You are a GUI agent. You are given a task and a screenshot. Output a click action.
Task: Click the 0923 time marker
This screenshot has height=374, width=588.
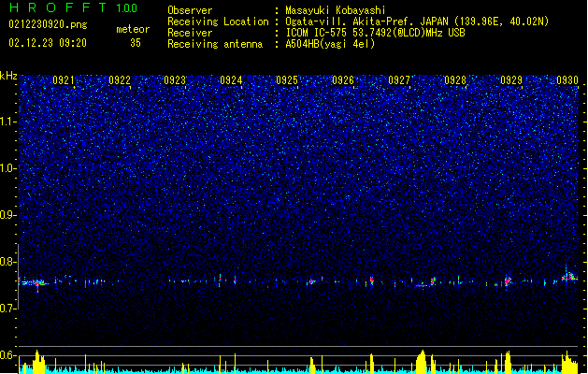175,80
